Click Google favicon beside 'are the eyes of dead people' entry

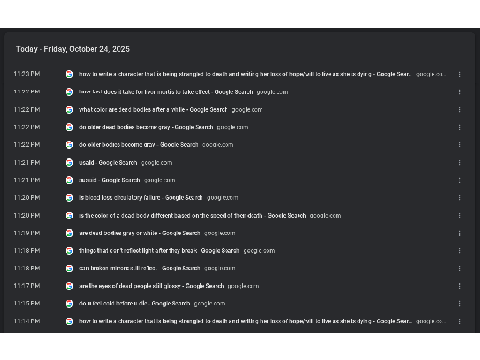(x=69, y=286)
